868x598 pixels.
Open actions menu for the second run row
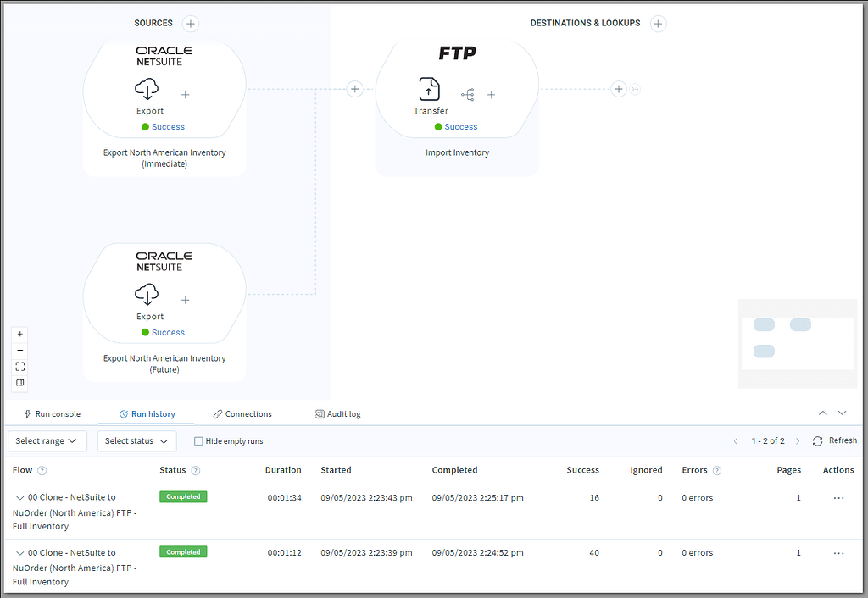[838, 552]
